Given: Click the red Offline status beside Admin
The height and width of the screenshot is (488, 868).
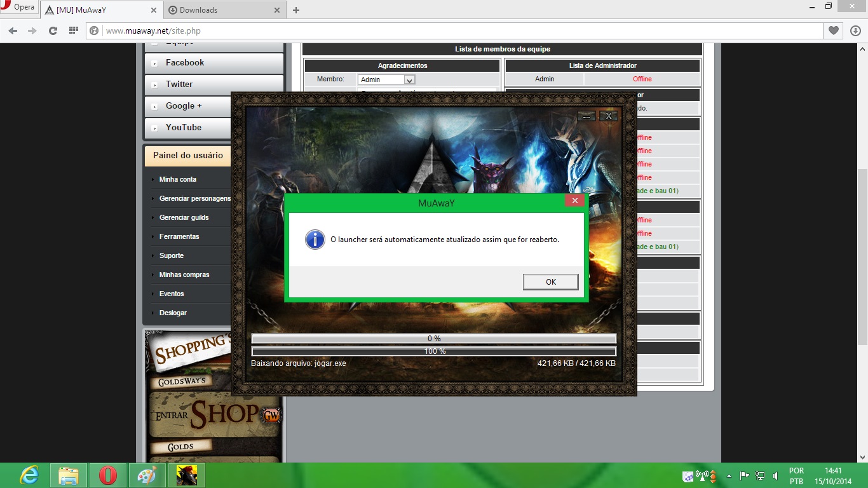Looking at the screenshot, I should (x=642, y=79).
